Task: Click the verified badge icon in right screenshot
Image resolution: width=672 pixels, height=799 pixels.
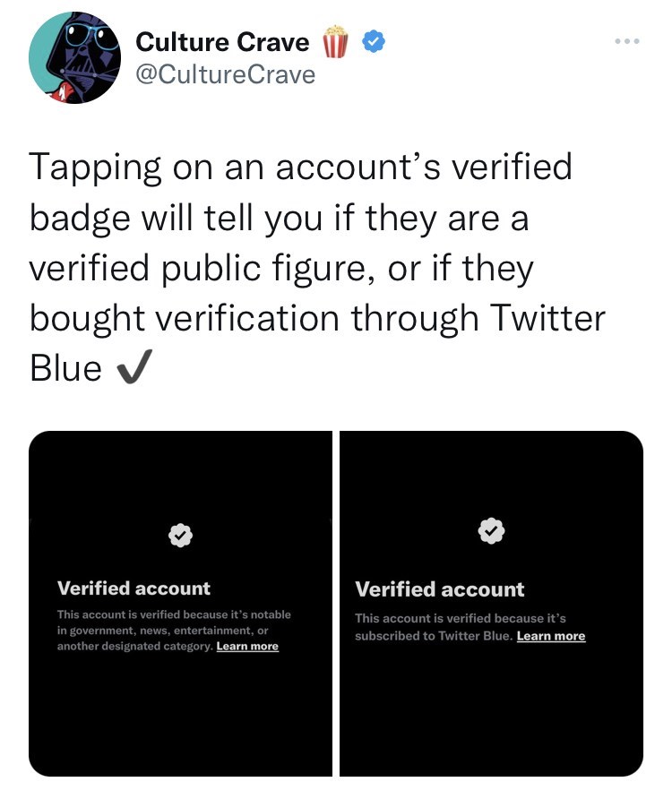Action: point(490,531)
